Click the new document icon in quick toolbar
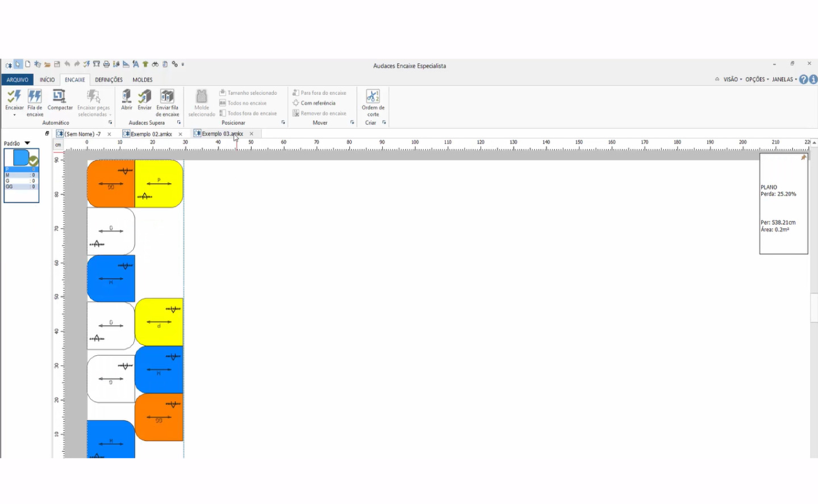 tap(28, 64)
